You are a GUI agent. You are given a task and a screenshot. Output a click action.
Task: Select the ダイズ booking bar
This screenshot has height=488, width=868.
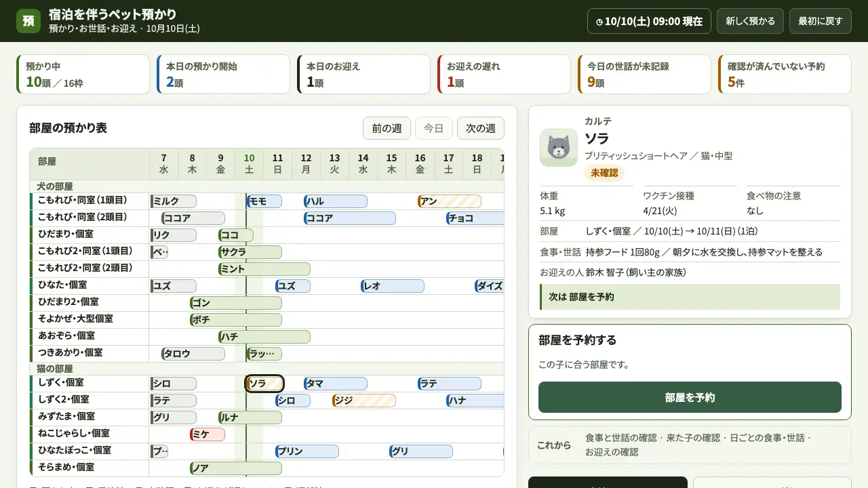490,286
